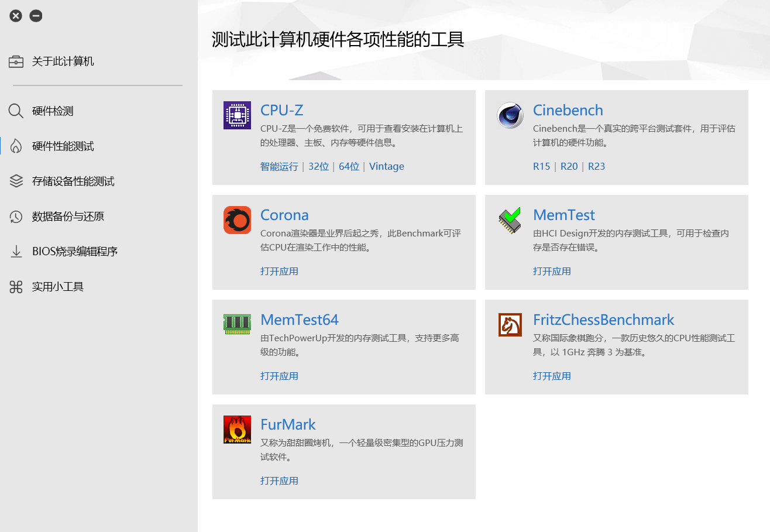Click the FurMark title text
The height and width of the screenshot is (532, 770).
coord(288,424)
